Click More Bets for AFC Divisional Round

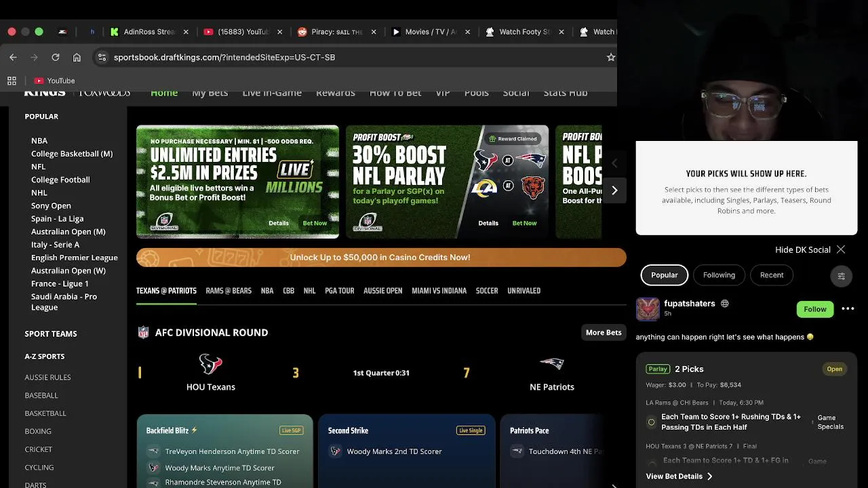[604, 333]
